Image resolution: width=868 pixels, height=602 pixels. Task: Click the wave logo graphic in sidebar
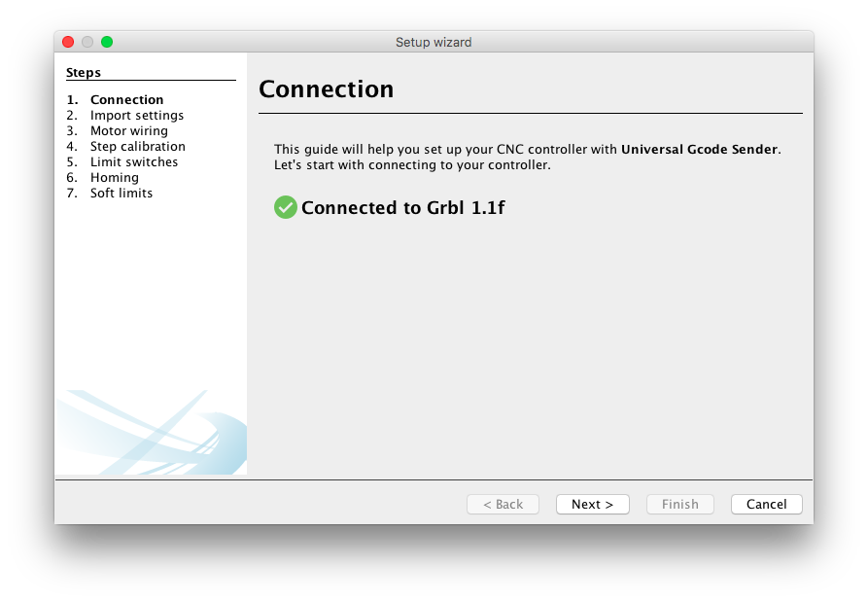tap(151, 433)
